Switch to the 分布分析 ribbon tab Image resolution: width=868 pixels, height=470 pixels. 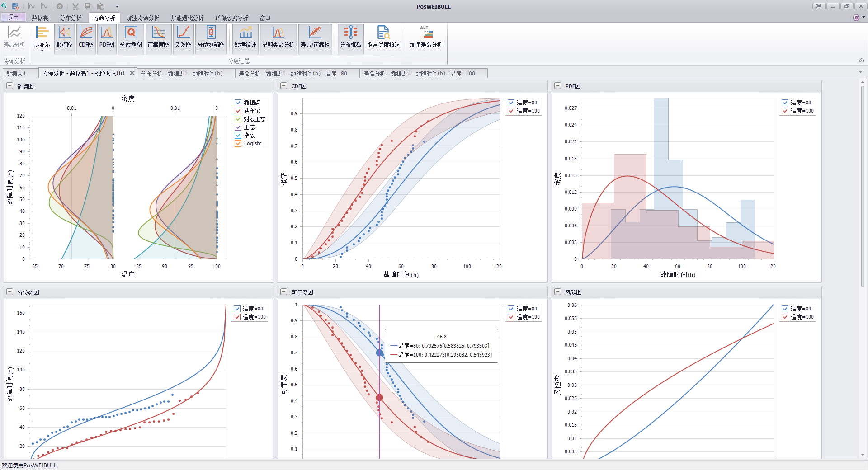click(71, 18)
